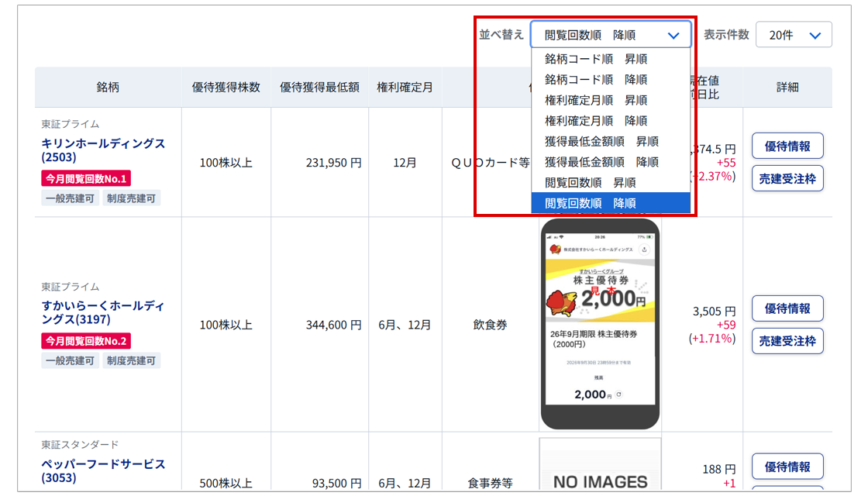Viewport: 868px width, 496px height.
Task: Click 優待情報 button for ペッパーフードサービス
Action: click(x=787, y=467)
